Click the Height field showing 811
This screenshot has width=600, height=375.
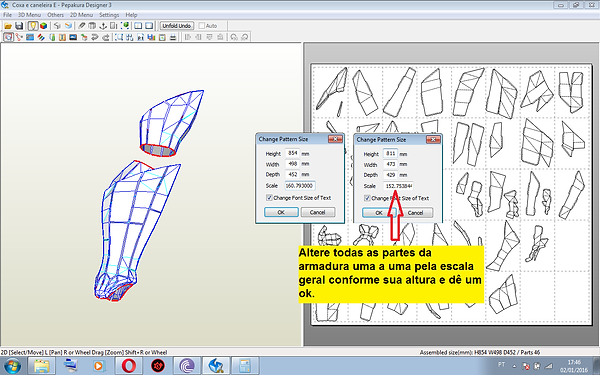click(390, 153)
